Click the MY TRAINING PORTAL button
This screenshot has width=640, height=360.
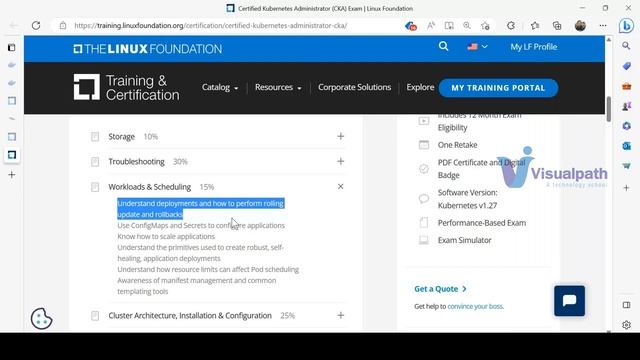point(498,88)
